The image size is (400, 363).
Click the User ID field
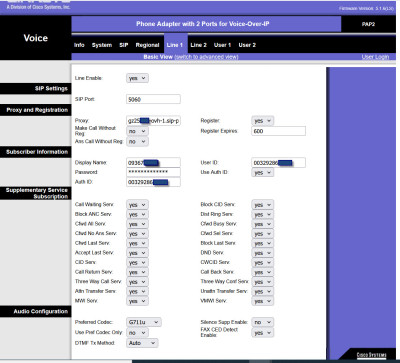[x=278, y=163]
